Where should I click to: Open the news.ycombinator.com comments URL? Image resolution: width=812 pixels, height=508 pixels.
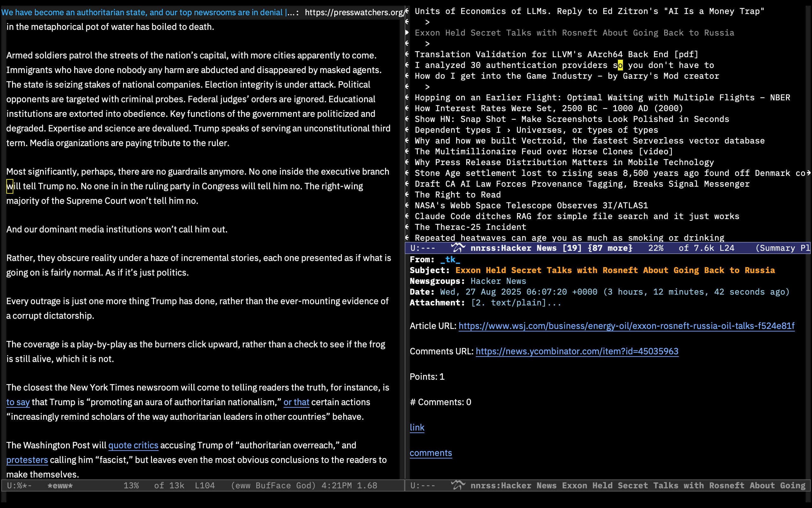point(577,351)
